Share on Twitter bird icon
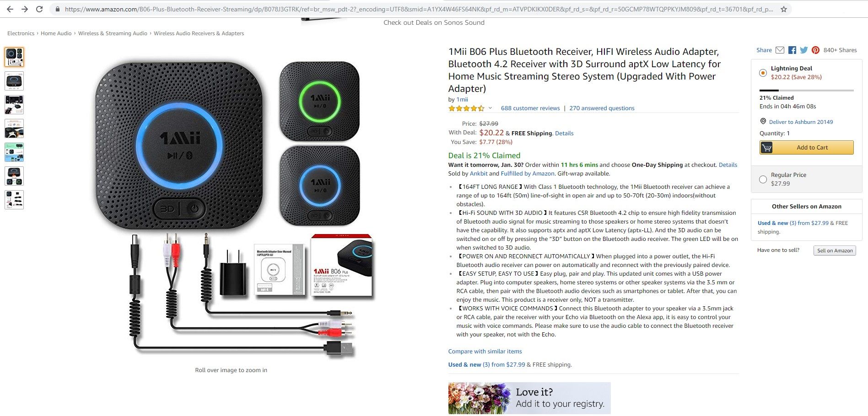 click(804, 50)
